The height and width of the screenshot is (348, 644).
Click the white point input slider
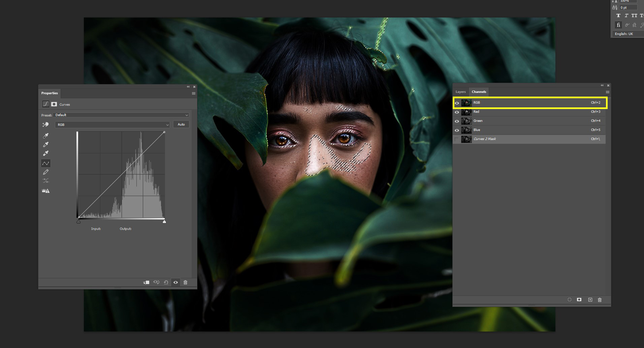[164, 222]
